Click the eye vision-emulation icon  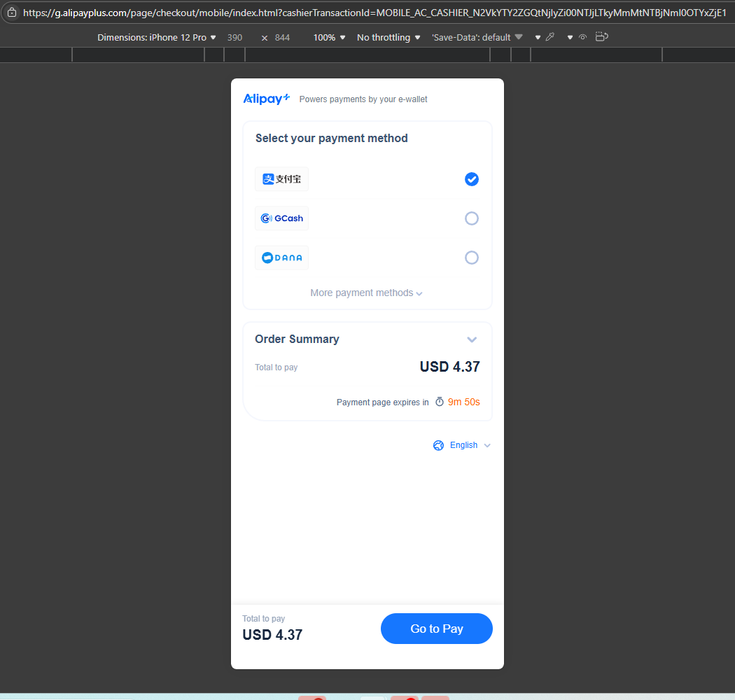coord(582,37)
